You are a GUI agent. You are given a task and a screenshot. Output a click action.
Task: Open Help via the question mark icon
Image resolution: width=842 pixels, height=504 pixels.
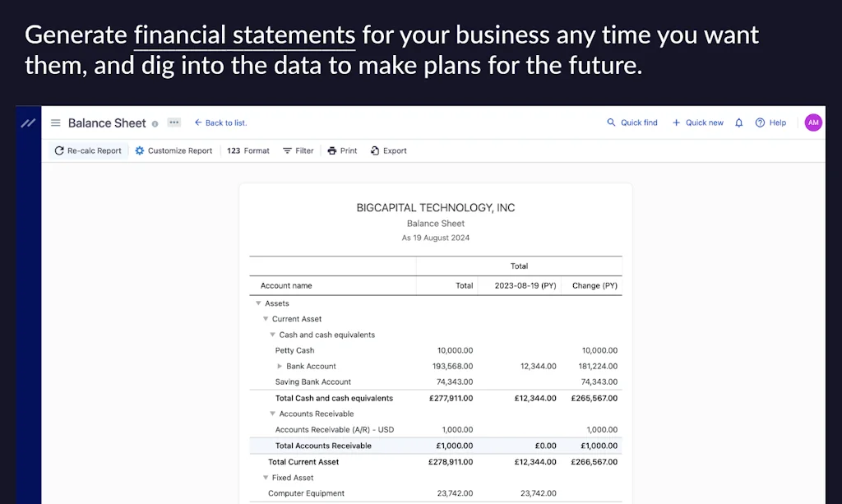point(761,122)
